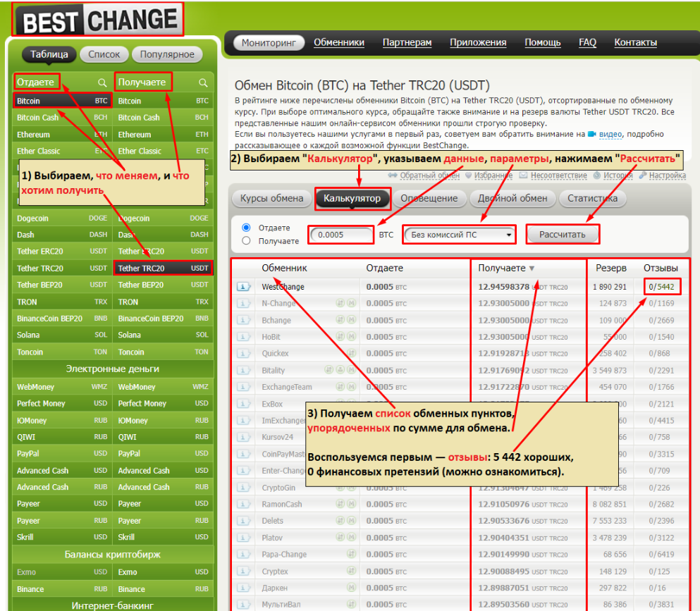
Task: Open the info icon for Bitality
Action: 243,371
